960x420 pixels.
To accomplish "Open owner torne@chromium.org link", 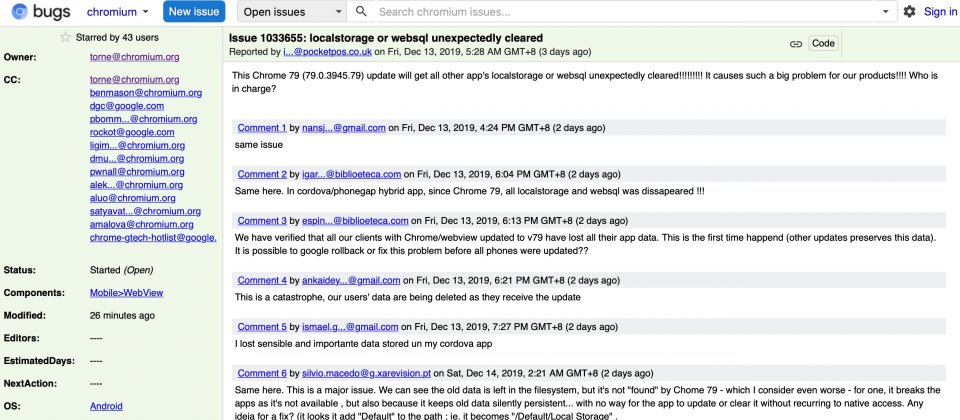I will tap(135, 57).
